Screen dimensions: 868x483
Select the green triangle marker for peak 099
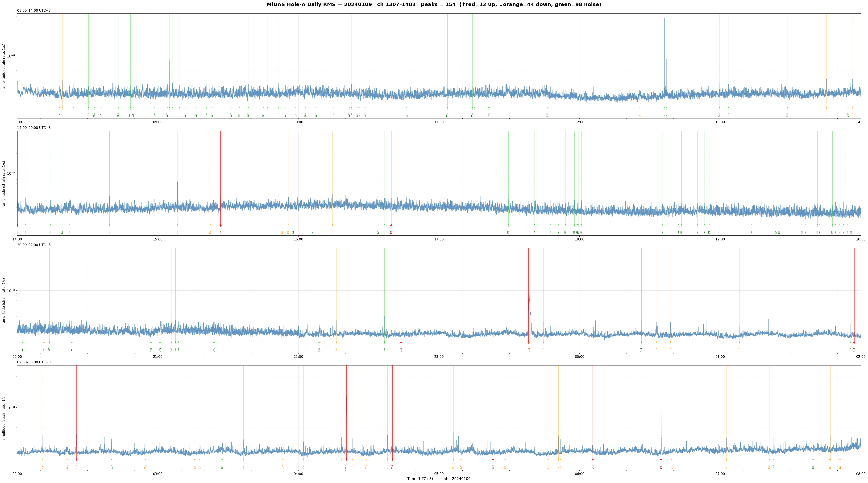72,342
